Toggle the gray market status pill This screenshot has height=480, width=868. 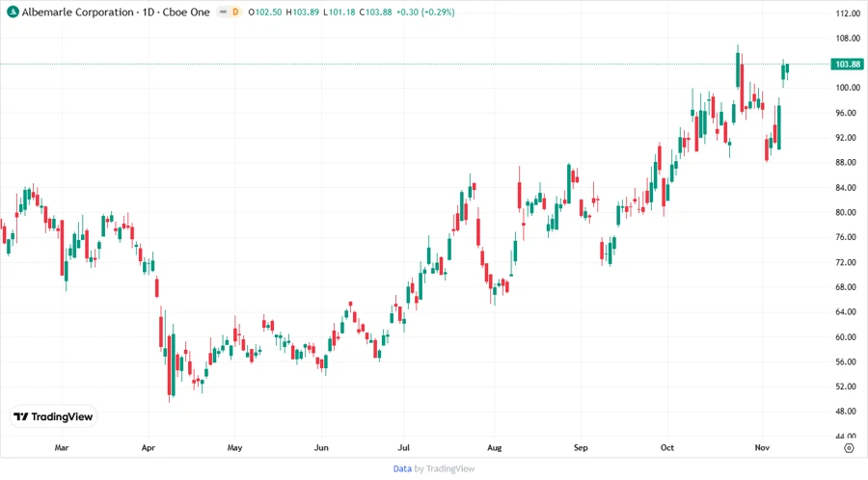click(x=223, y=13)
